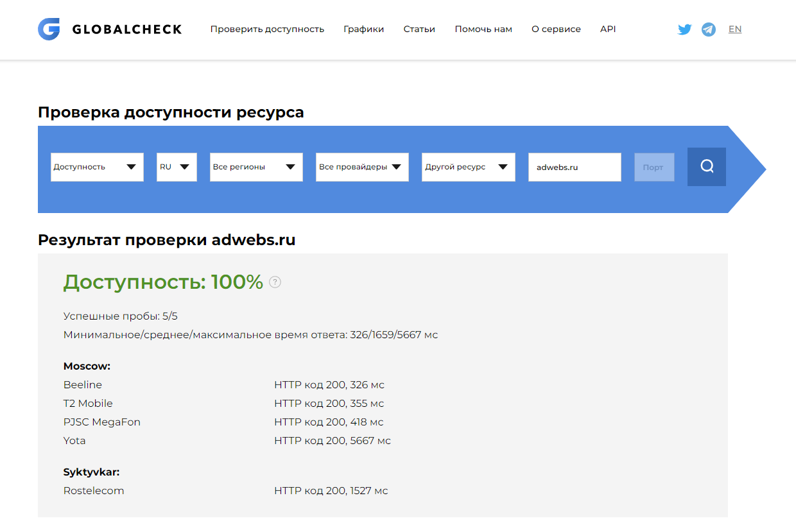Navigate to the API page
This screenshot has width=796, height=532.
pos(608,30)
